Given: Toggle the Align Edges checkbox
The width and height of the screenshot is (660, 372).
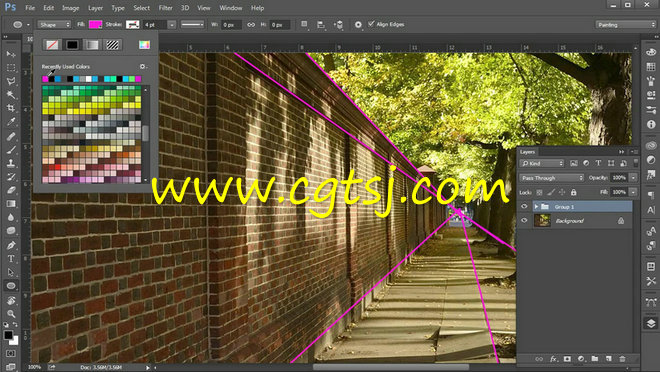Looking at the screenshot, I should pos(371,24).
